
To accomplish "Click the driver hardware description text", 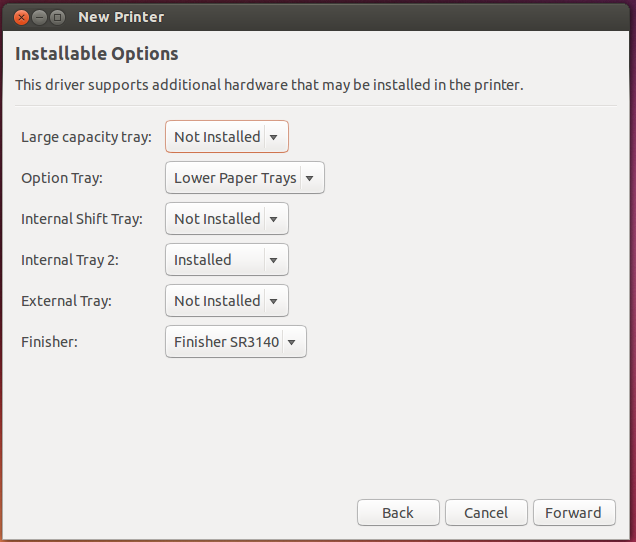I will [x=269, y=85].
